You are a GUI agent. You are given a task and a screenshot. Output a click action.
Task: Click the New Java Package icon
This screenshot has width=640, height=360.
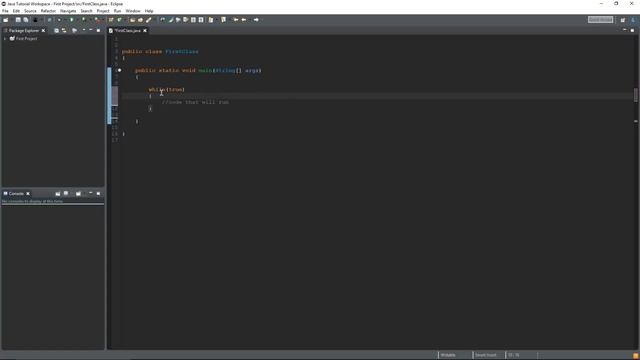point(111,20)
